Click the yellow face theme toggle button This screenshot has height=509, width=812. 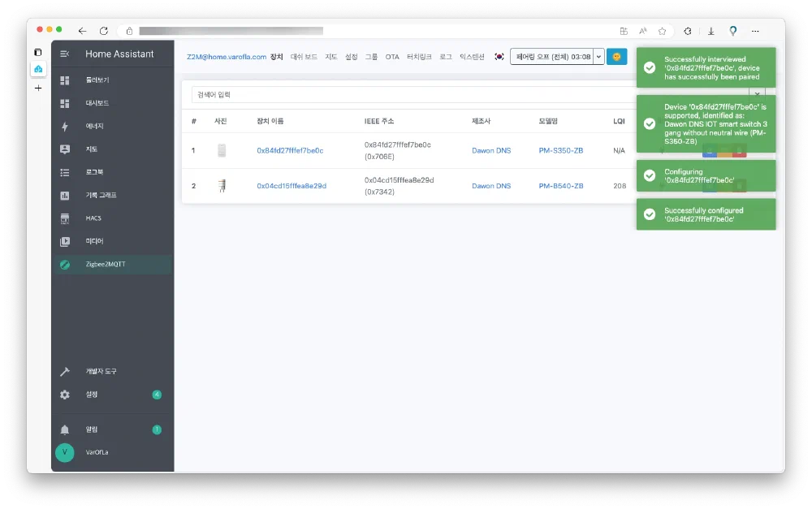[616, 57]
